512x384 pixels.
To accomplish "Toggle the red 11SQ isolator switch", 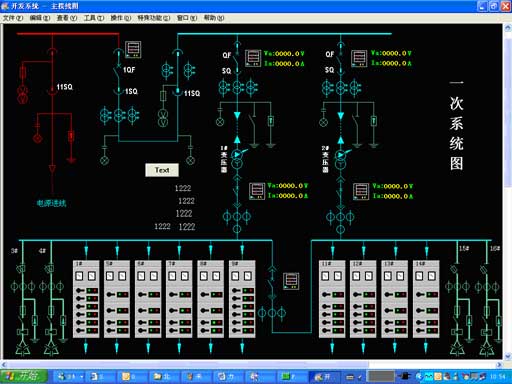I will pos(52,89).
